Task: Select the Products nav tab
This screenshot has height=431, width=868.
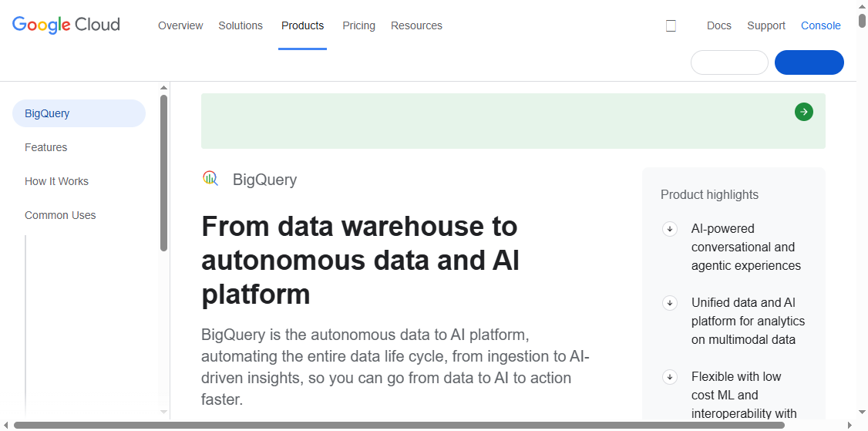Action: 302,25
